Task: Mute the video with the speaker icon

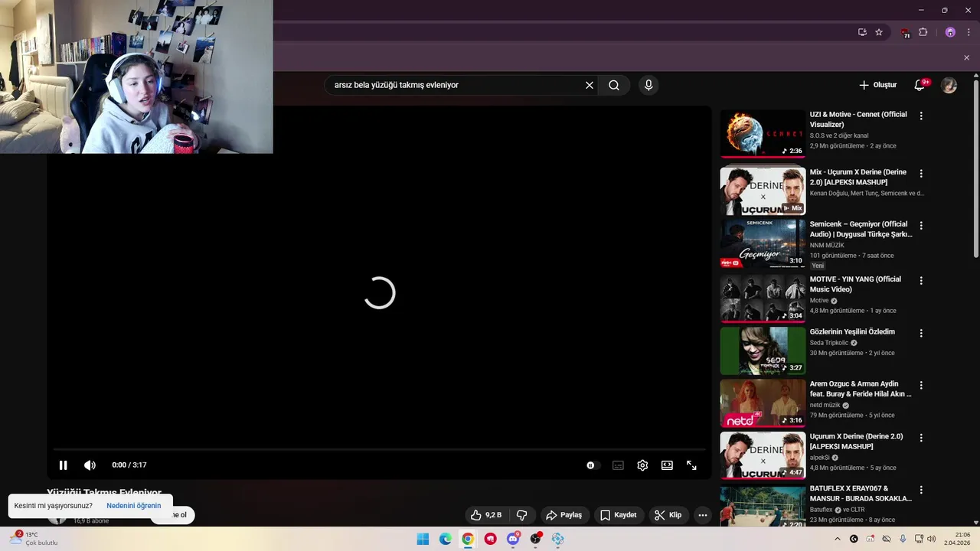Action: [90, 465]
